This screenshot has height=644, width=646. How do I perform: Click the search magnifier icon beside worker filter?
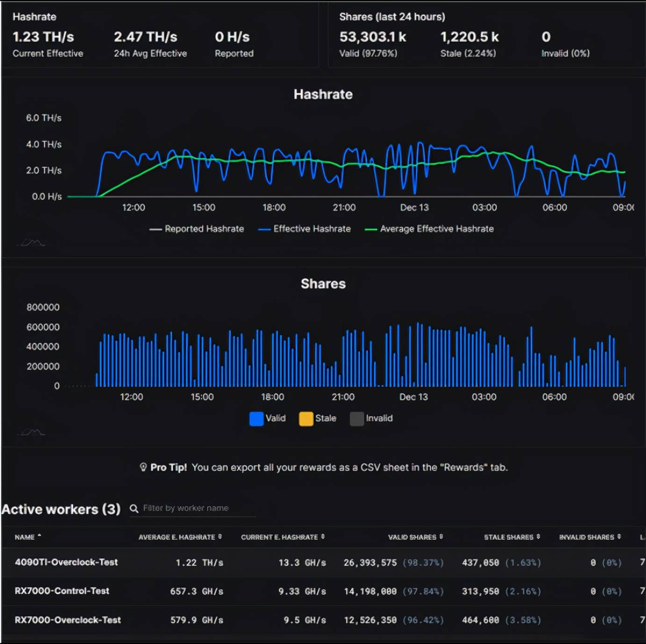(x=134, y=508)
